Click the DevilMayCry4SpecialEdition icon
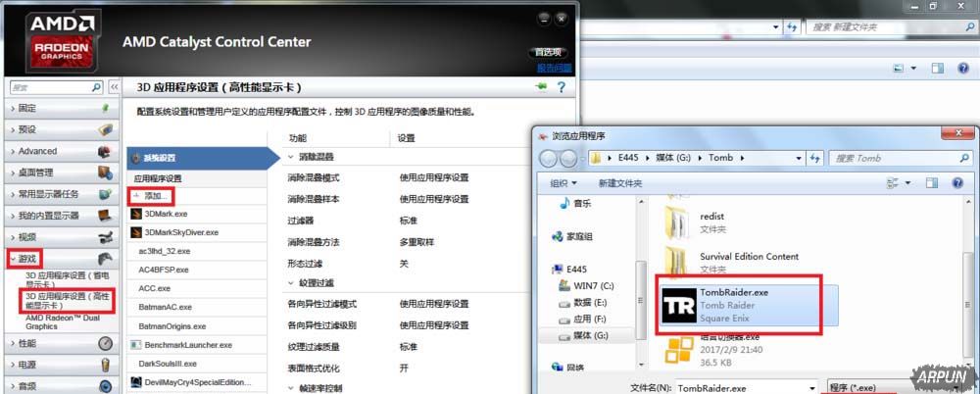 135,382
